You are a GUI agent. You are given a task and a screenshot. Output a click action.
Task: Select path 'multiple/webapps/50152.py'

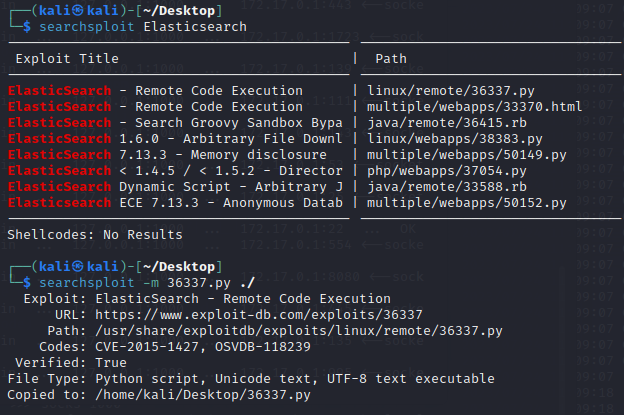click(x=466, y=203)
